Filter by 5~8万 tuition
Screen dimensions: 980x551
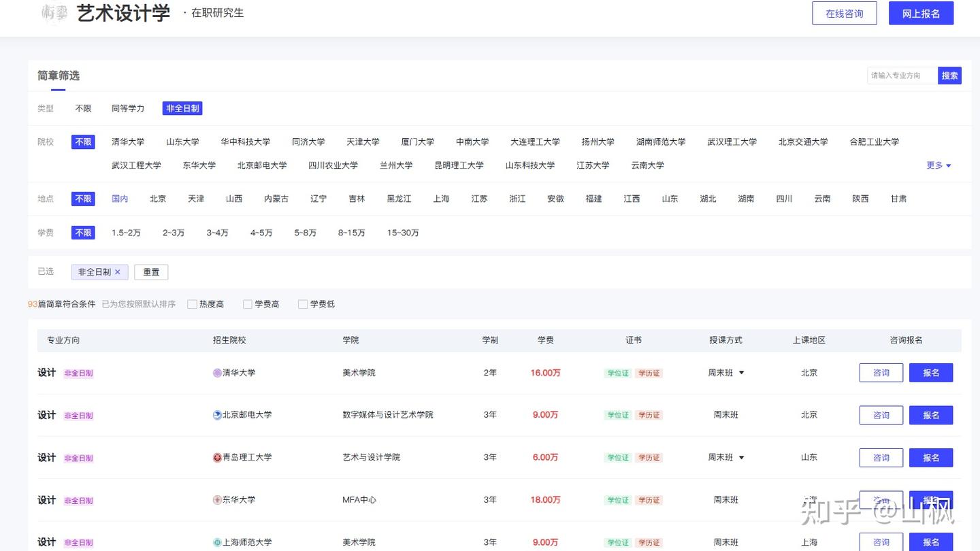point(305,233)
